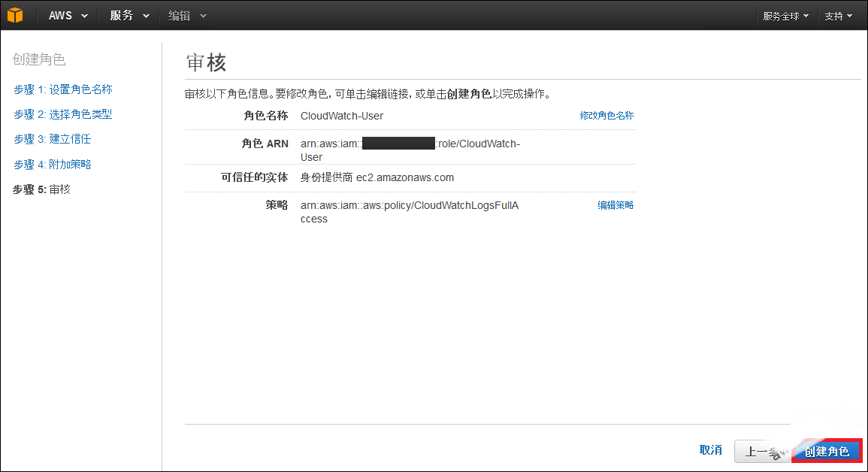The width and height of the screenshot is (868, 472).
Task: Click the role name value CloudWatch-User
Action: pos(341,116)
